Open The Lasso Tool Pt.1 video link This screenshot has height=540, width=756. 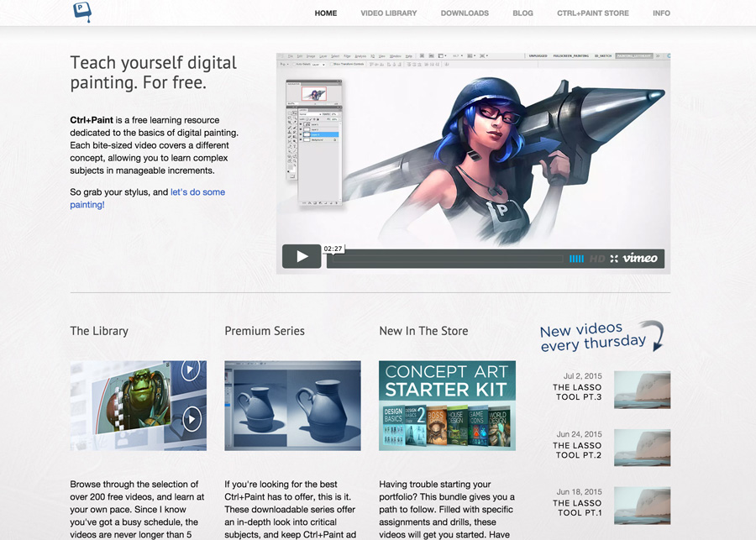[x=578, y=508]
